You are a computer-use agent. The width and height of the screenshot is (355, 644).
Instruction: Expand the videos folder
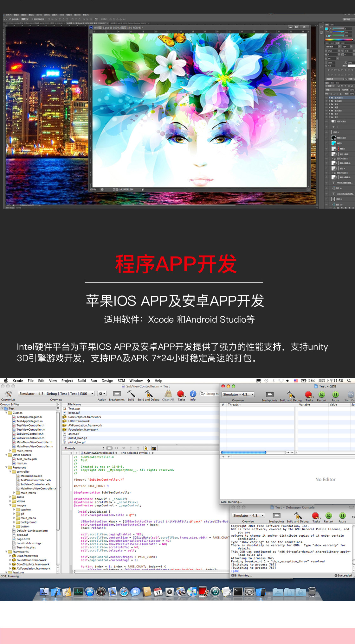(x=10, y=501)
